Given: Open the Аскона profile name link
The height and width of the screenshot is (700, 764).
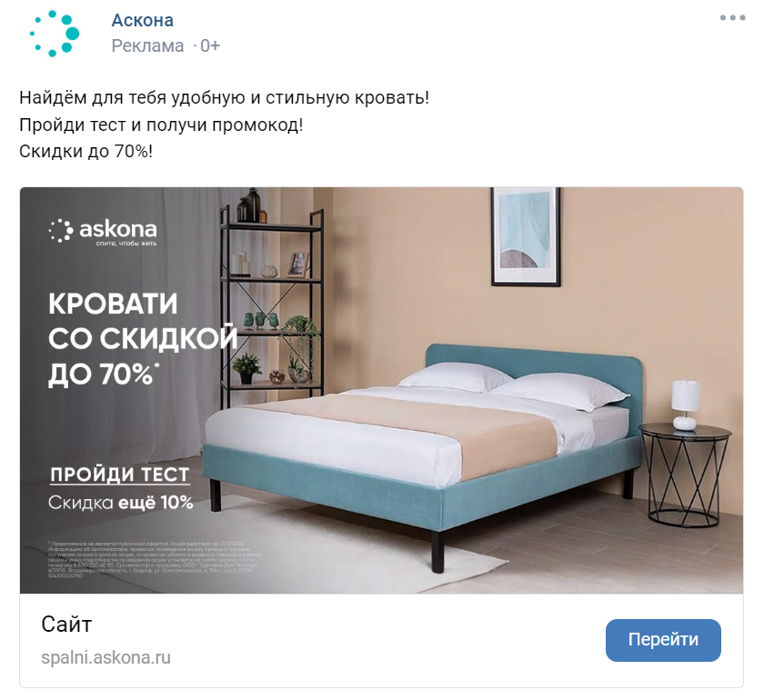Looking at the screenshot, I should (142, 21).
